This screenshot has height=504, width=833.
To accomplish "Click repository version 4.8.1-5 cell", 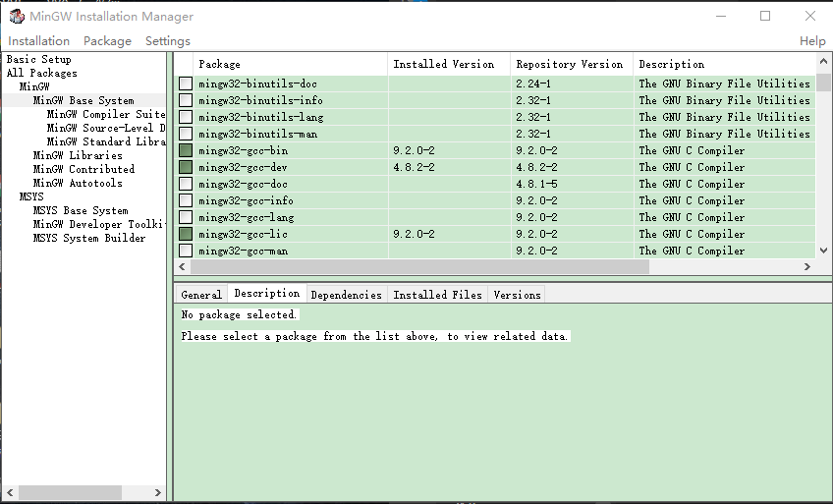I will click(x=536, y=185).
